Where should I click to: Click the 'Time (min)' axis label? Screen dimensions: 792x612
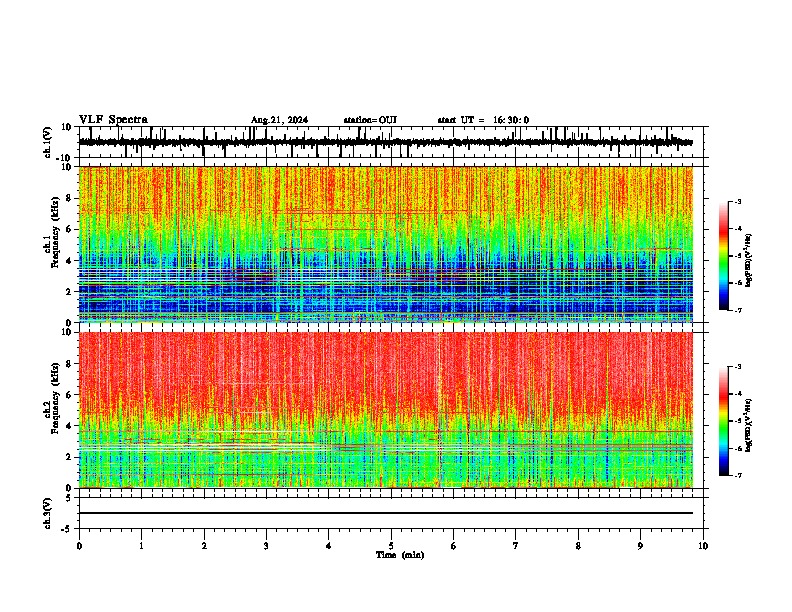[x=400, y=555]
